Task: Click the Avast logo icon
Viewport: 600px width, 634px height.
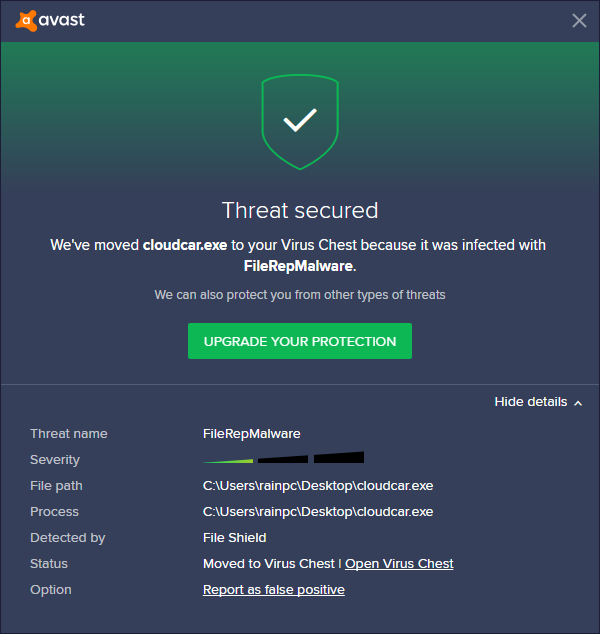Action: 24,20
